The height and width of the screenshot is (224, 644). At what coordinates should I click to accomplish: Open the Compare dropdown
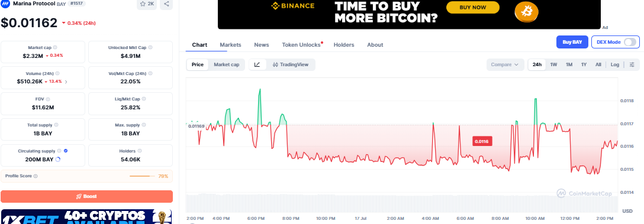point(505,64)
